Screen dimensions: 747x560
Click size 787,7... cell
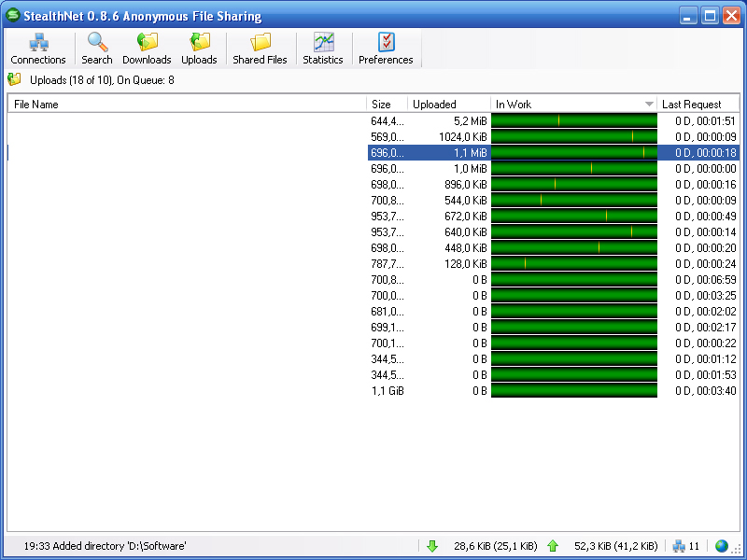(x=388, y=264)
